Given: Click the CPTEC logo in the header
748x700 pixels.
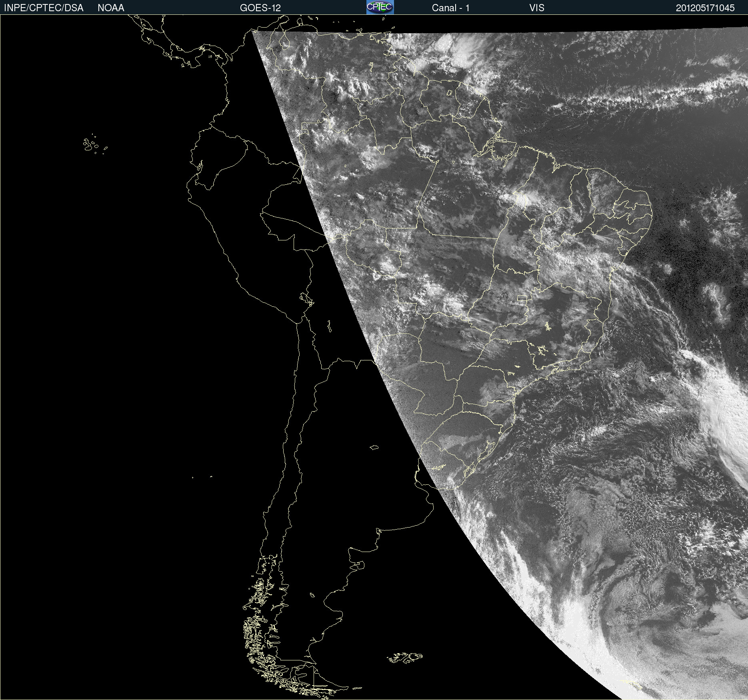Looking at the screenshot, I should coord(380,7).
